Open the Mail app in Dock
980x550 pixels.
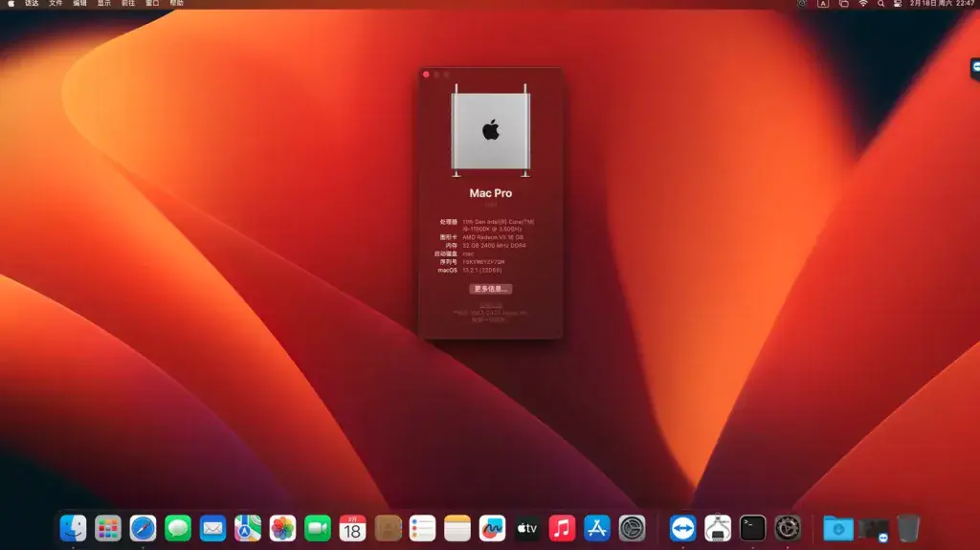[213, 528]
